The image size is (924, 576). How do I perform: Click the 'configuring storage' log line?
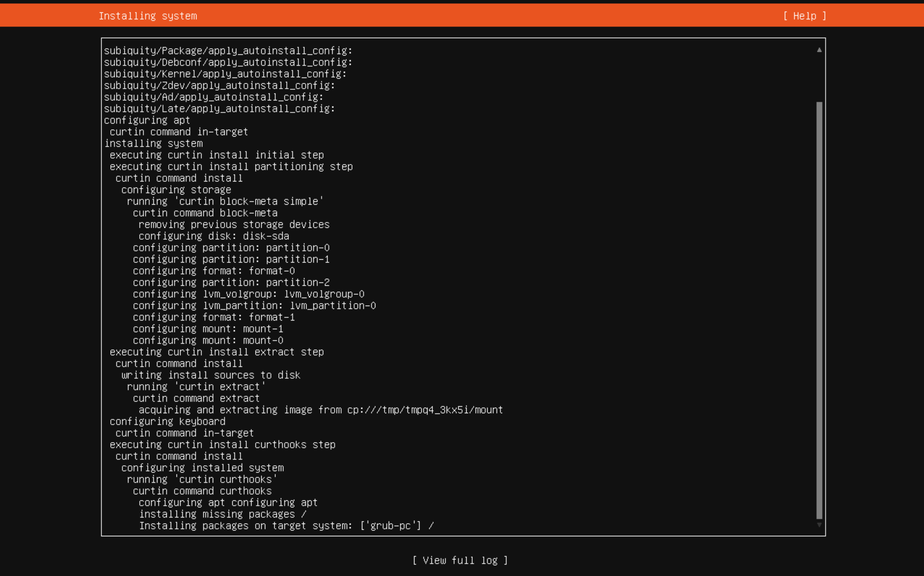(176, 190)
